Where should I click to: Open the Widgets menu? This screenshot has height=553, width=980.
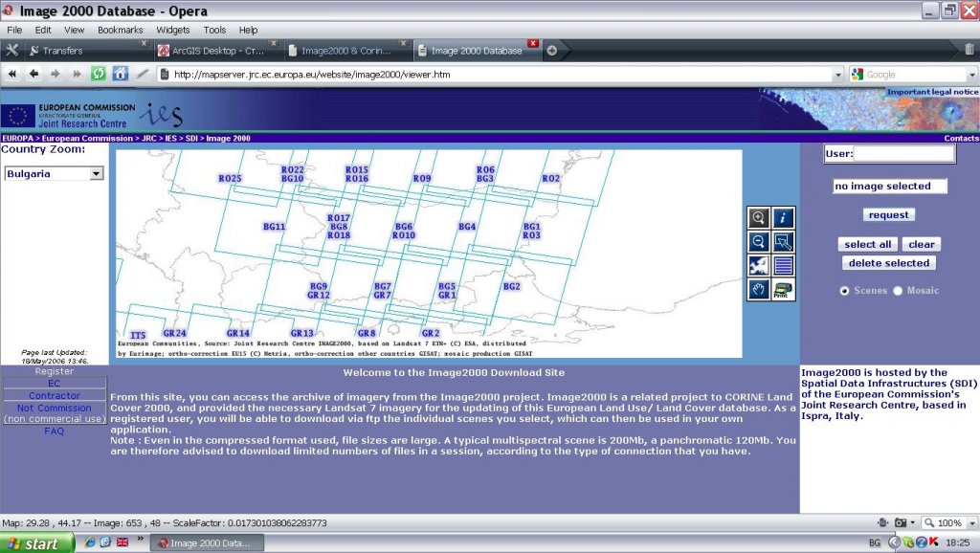click(x=172, y=30)
